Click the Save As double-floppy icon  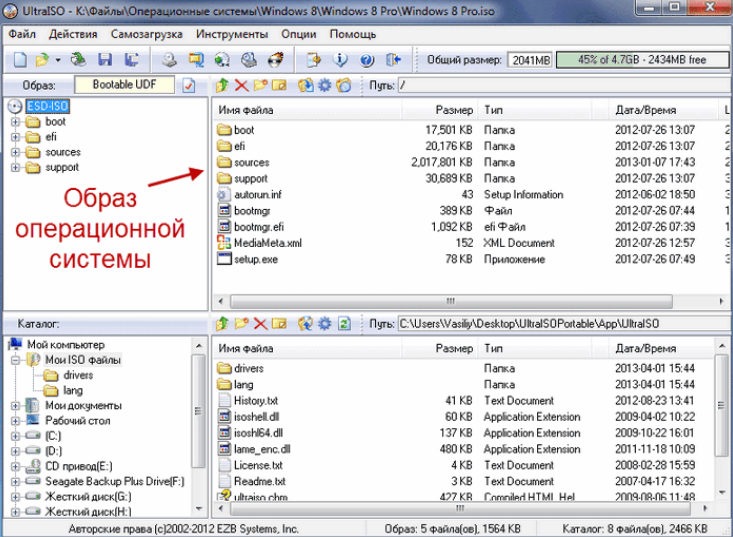[x=131, y=60]
